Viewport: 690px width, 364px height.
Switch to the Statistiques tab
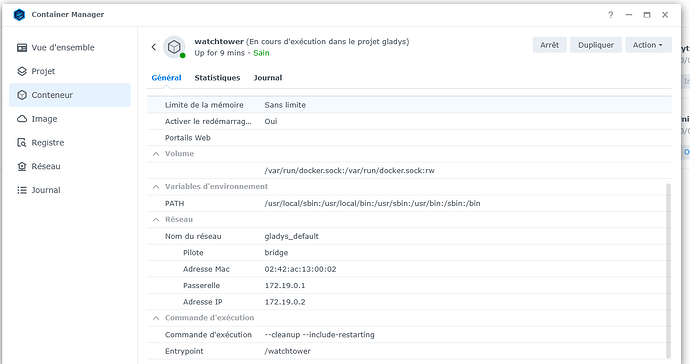point(217,78)
